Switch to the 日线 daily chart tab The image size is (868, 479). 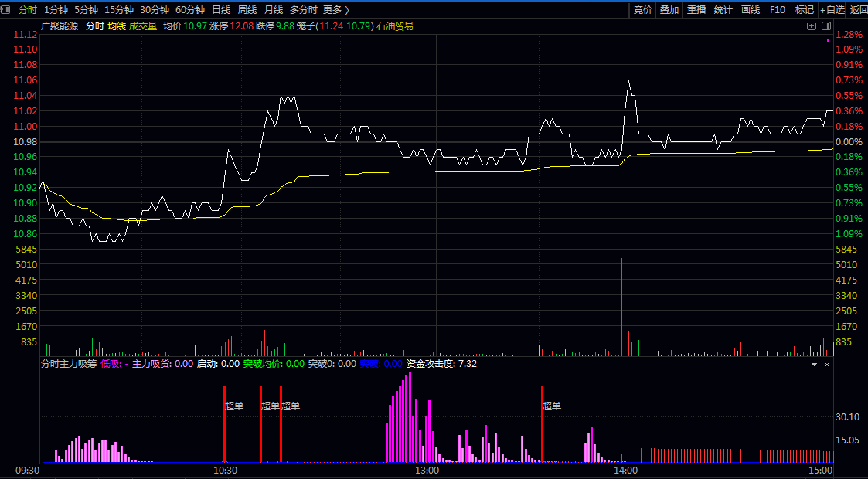(221, 10)
